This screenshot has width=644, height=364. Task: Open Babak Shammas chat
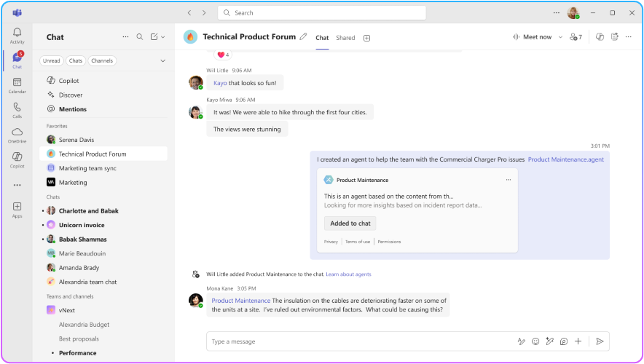click(104, 240)
